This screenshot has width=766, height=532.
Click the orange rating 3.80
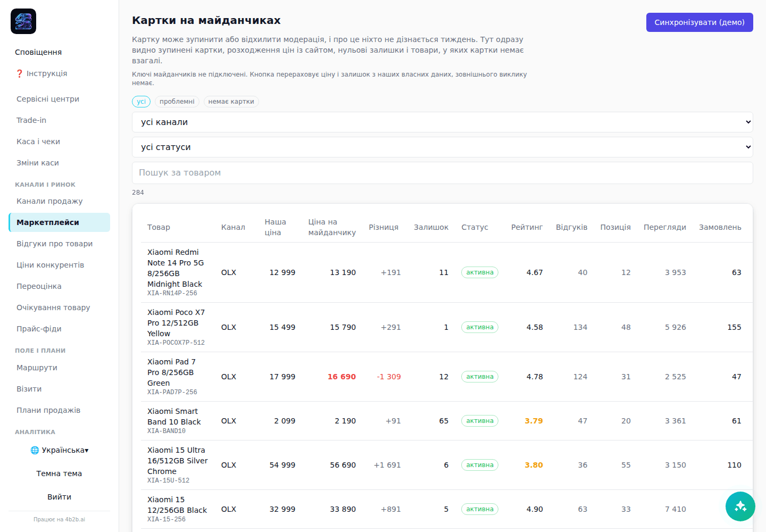(x=534, y=465)
